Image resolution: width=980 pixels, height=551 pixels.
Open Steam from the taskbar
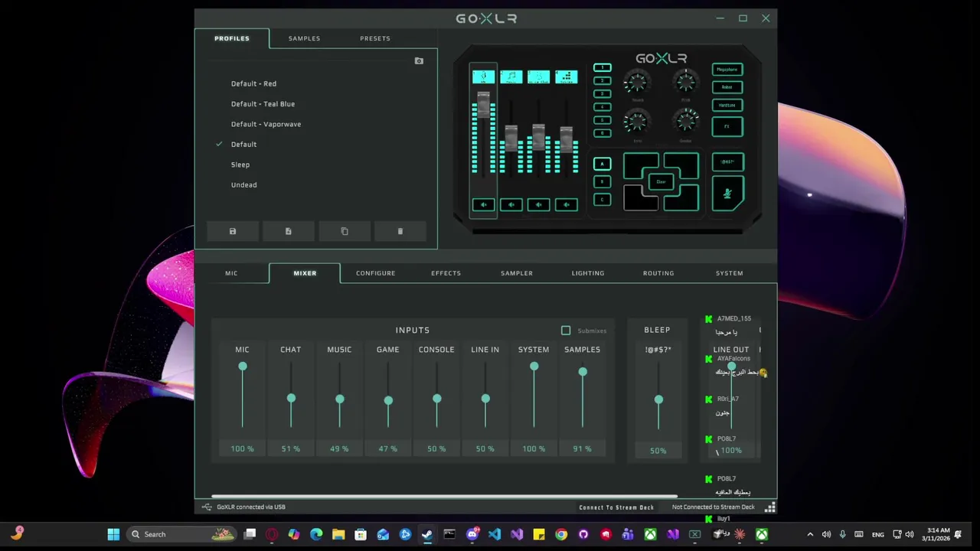(x=427, y=534)
